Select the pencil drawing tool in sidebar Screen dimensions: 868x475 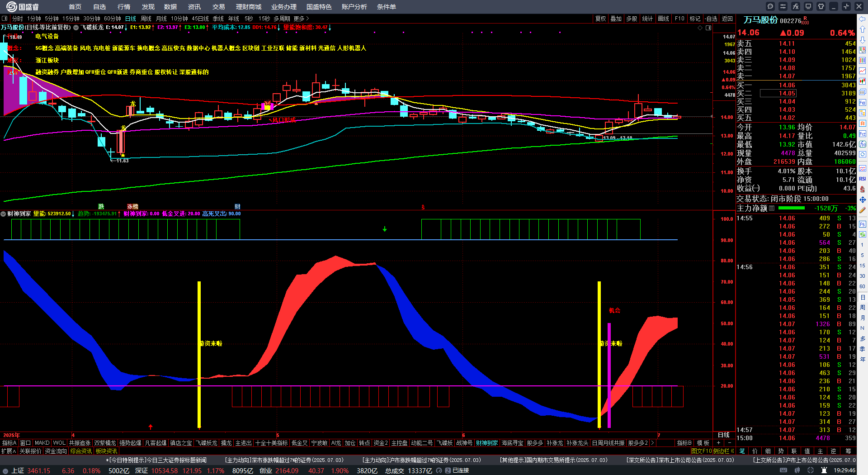[x=863, y=210]
